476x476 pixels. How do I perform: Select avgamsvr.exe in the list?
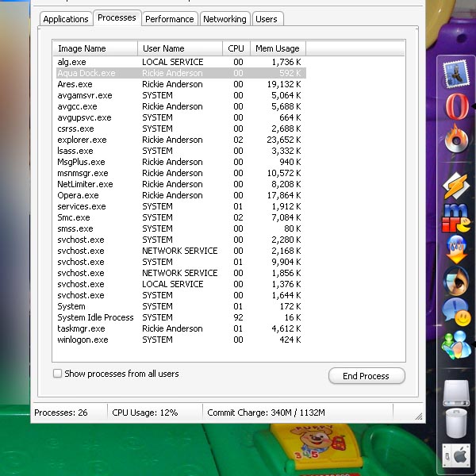(181, 95)
